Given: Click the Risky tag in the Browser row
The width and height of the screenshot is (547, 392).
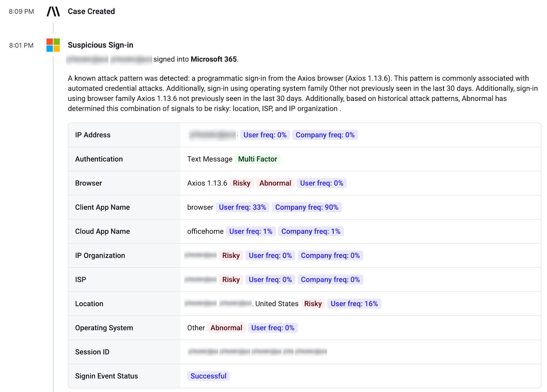Looking at the screenshot, I should tap(242, 183).
